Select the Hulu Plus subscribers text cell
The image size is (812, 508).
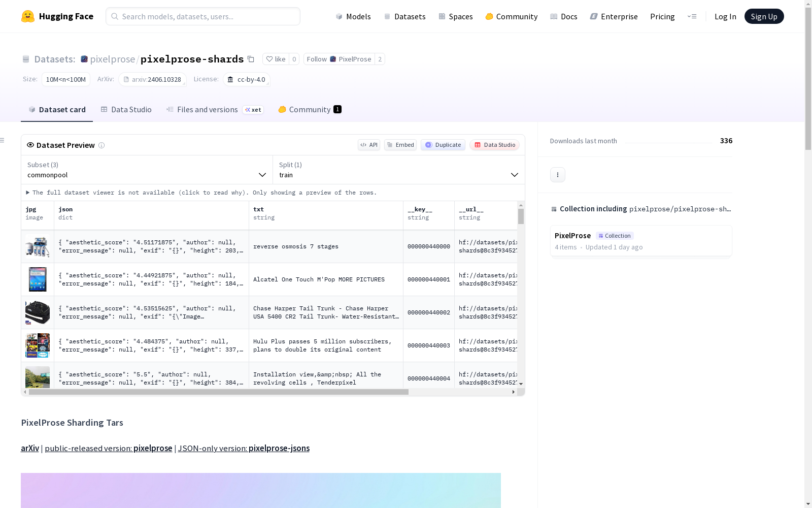point(326,345)
